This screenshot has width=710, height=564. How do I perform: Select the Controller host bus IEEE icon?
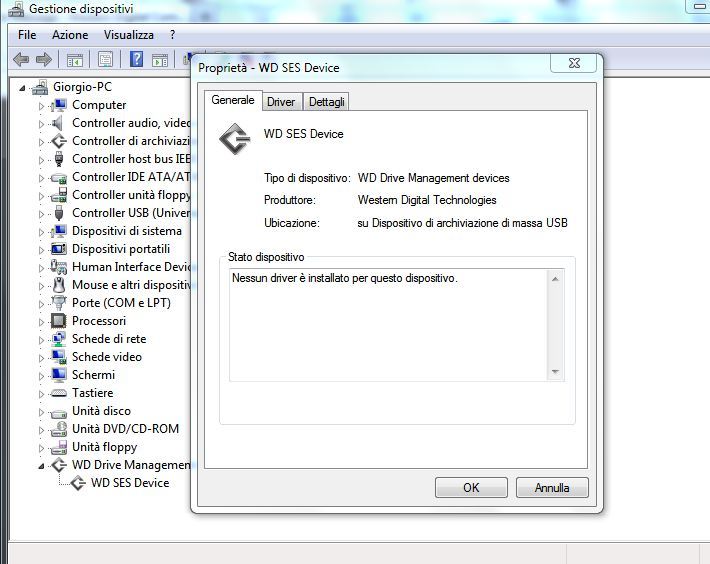(x=58, y=159)
